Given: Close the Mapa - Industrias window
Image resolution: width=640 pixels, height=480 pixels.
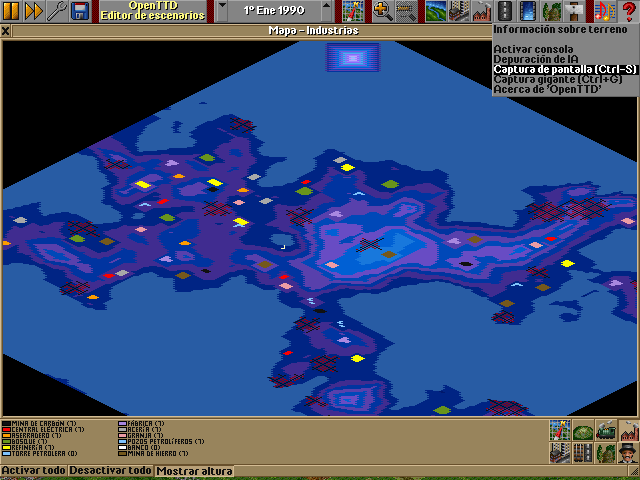Looking at the screenshot, I should click(x=5, y=31).
